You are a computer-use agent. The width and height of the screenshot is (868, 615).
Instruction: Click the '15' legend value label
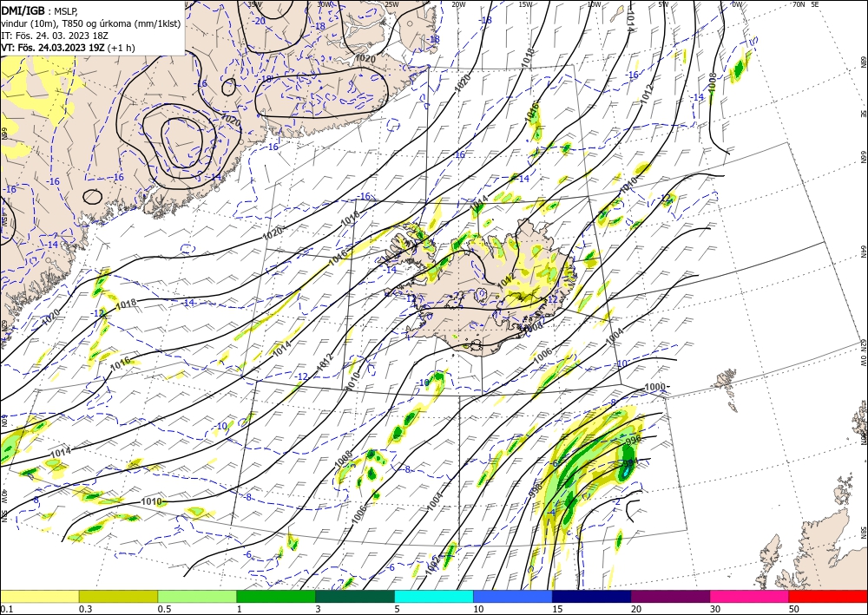557,609
